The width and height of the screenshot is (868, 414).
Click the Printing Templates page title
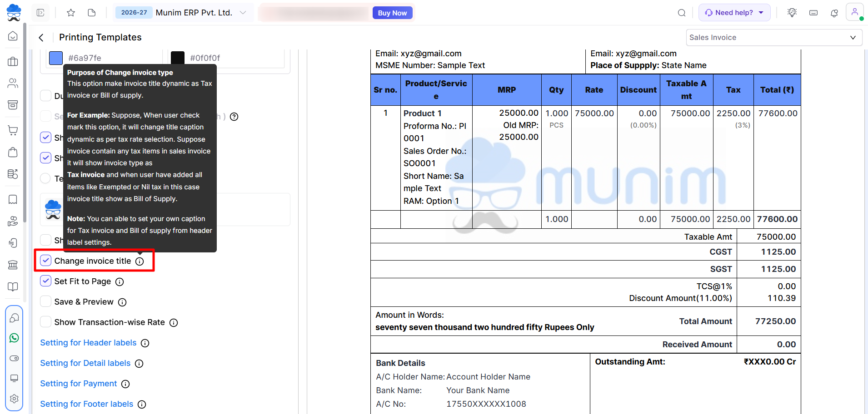coord(100,38)
